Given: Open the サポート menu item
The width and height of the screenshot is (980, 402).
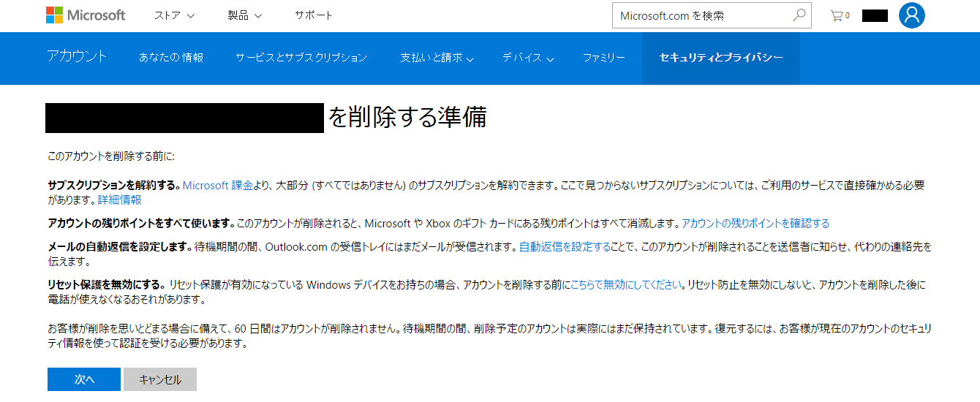Looking at the screenshot, I should (314, 15).
